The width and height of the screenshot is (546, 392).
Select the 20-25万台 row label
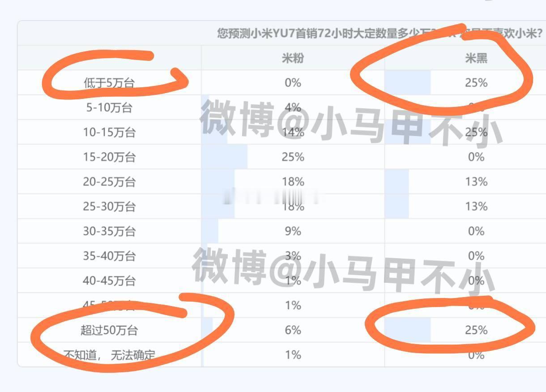click(x=109, y=182)
